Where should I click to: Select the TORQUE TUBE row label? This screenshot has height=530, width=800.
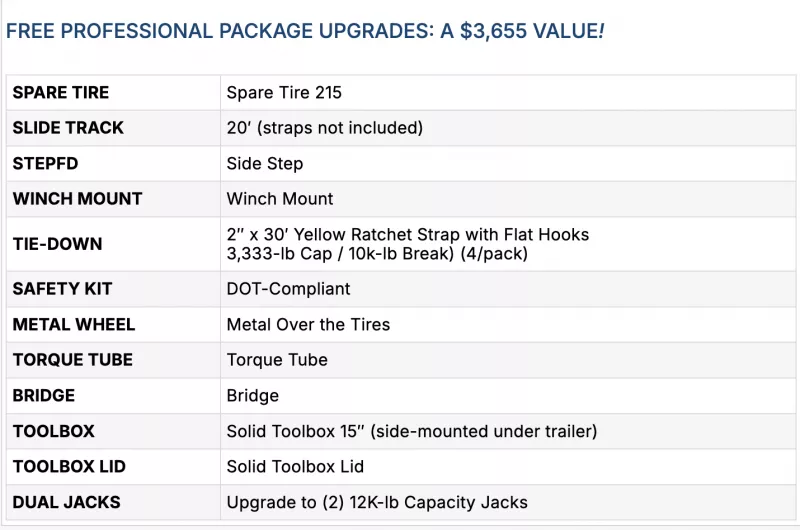coord(72,360)
